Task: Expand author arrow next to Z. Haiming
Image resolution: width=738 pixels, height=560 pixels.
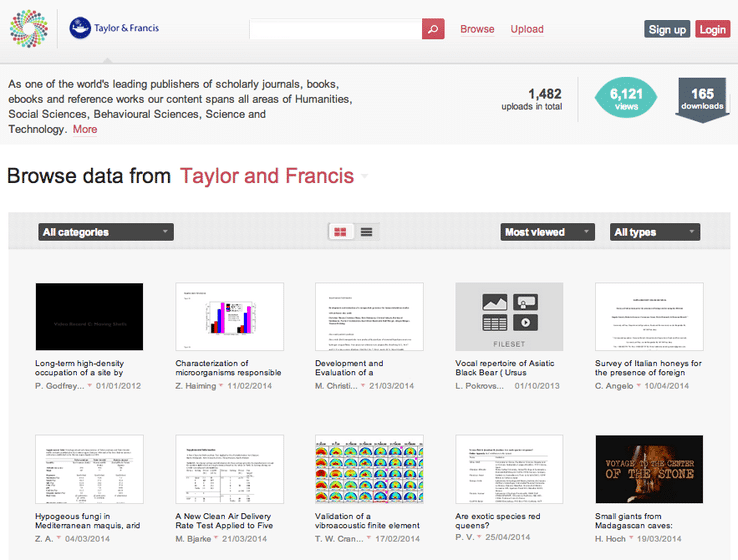Action: 221,385
